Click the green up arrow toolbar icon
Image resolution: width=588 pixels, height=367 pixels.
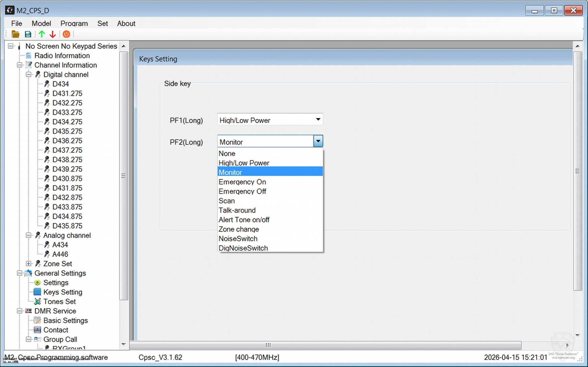pyautogui.click(x=42, y=34)
